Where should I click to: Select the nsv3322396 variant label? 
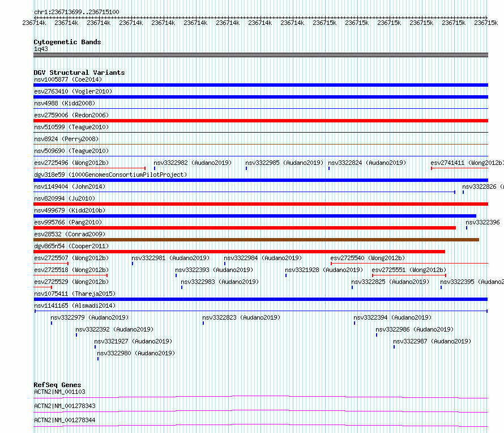[x=483, y=222]
